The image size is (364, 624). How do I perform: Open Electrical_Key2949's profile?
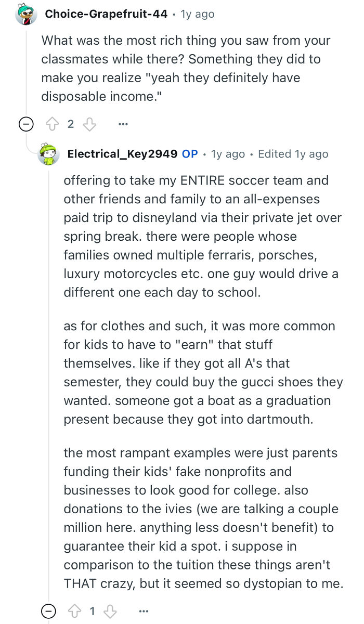point(122,154)
